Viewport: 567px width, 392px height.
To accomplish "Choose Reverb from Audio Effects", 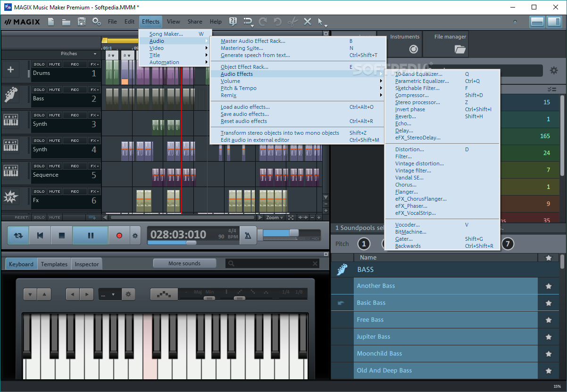I will [442, 116].
